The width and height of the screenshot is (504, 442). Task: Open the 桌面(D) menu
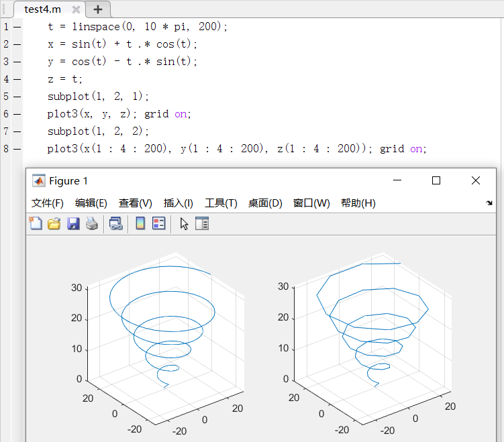(x=265, y=203)
